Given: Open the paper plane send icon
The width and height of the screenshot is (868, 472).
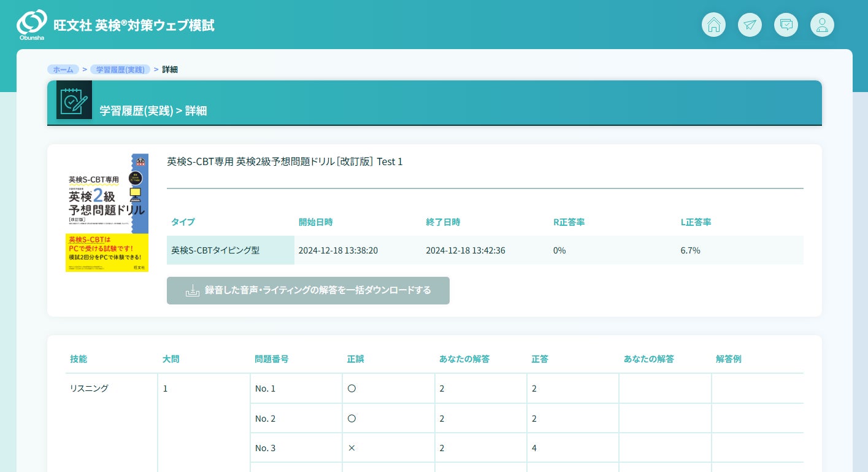Looking at the screenshot, I should point(750,25).
